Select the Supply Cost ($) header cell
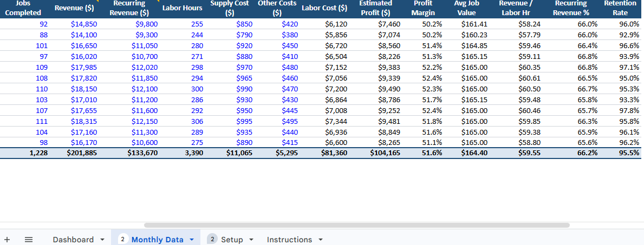The image size is (644, 245). (230, 9)
